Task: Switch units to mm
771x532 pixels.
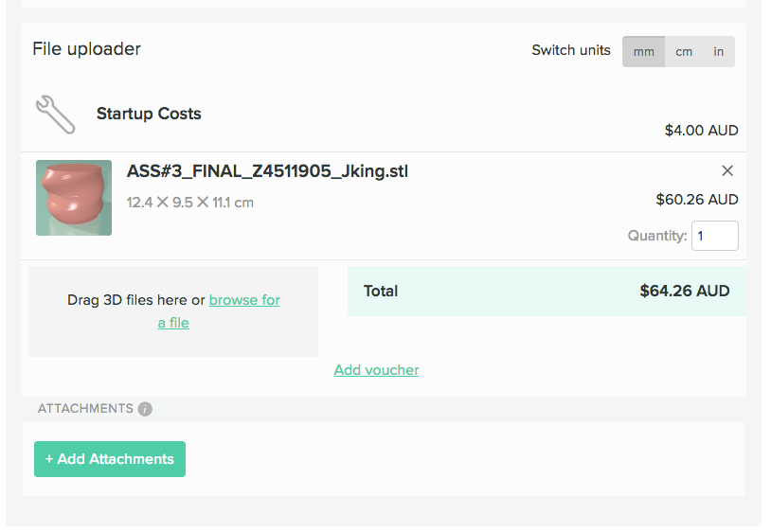Action: tap(643, 52)
